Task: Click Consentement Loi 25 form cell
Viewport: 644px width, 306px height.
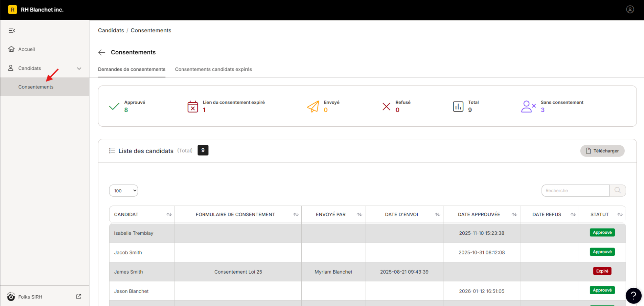Action: (238, 272)
